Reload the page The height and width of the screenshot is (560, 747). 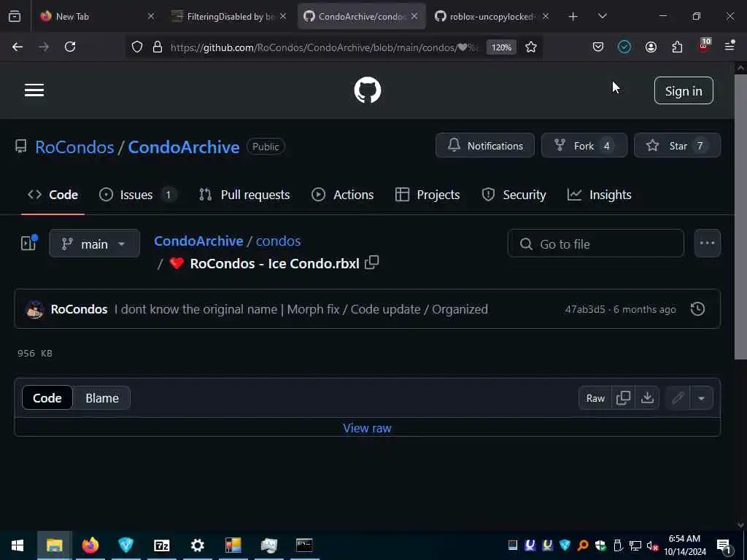pyautogui.click(x=70, y=47)
